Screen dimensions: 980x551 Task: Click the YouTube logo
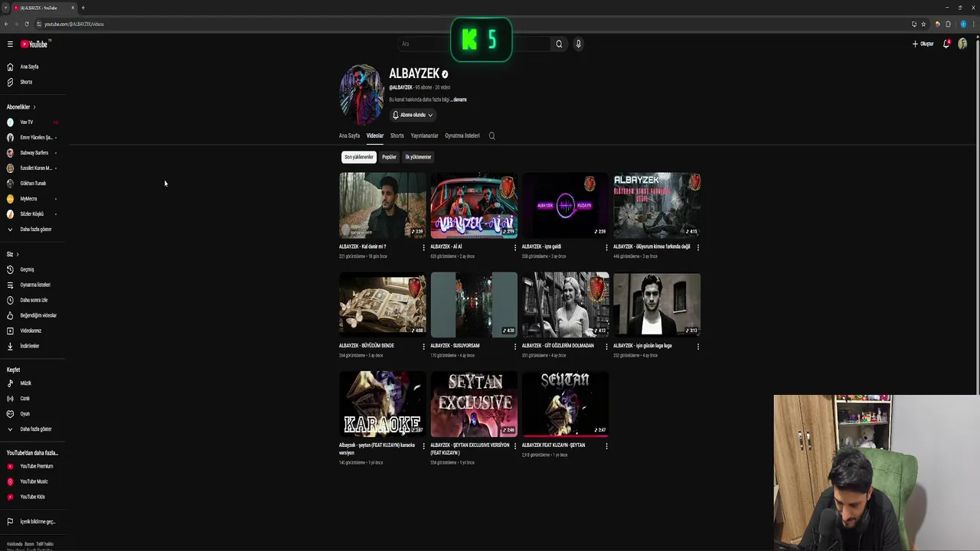tap(34, 44)
